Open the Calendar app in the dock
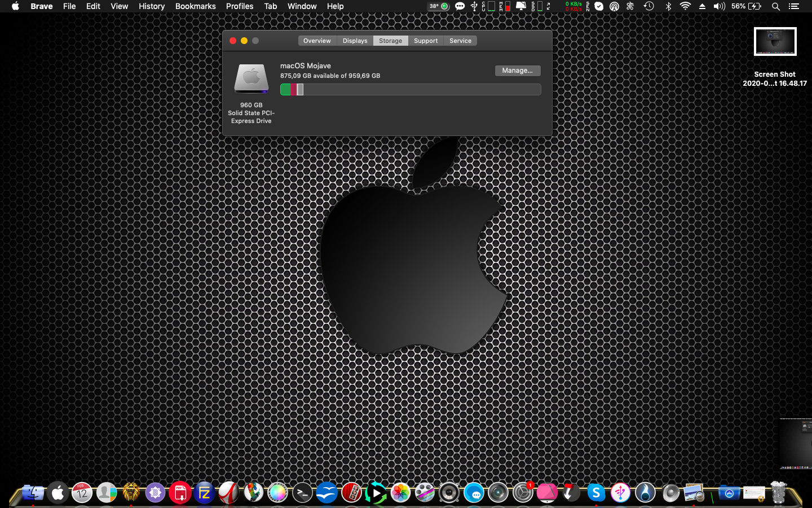The height and width of the screenshot is (508, 812). pyautogui.click(x=82, y=493)
